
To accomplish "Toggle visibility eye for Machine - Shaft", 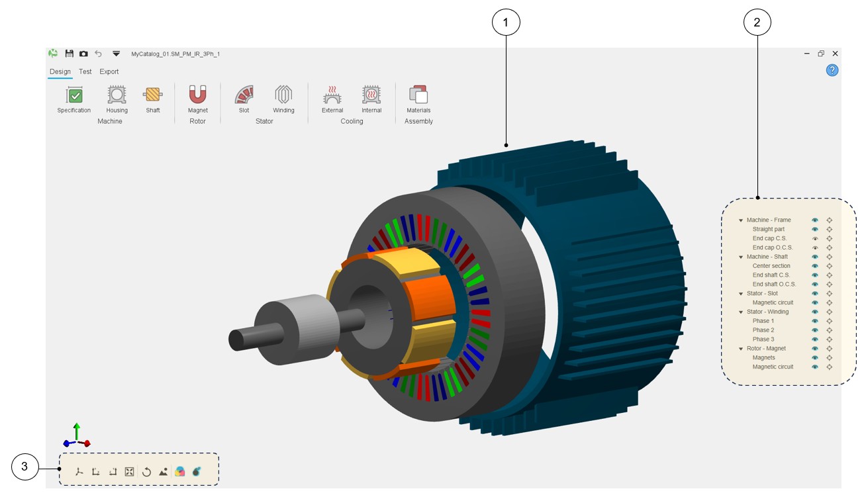I will [816, 257].
